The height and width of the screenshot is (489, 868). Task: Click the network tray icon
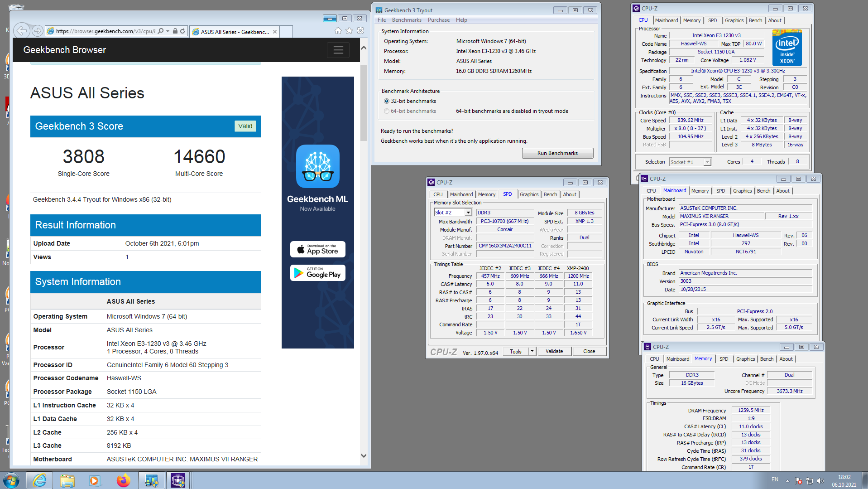[809, 481]
